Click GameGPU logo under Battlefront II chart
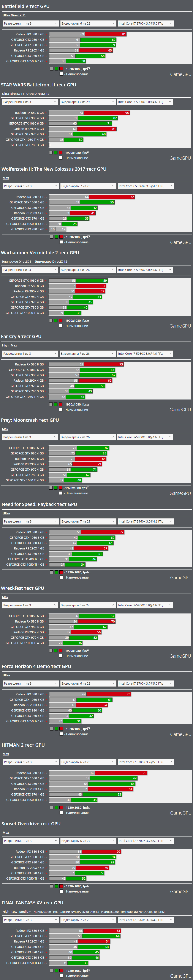This screenshot has width=193, height=980. [x=180, y=158]
